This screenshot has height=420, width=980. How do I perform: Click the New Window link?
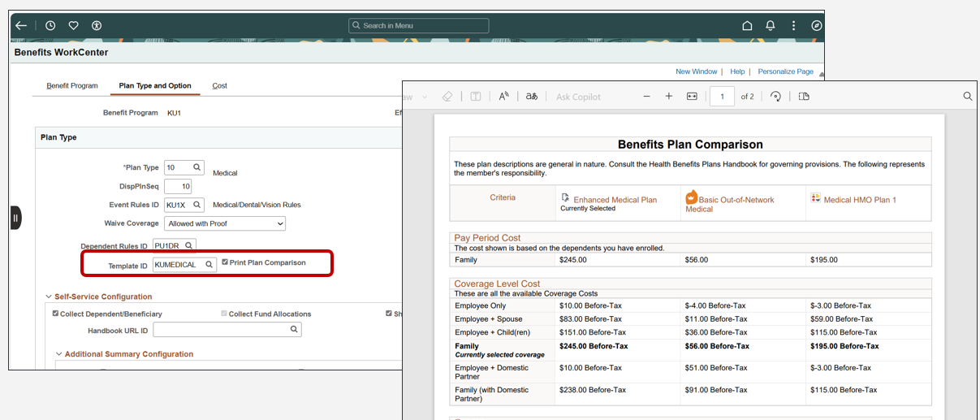[697, 71]
